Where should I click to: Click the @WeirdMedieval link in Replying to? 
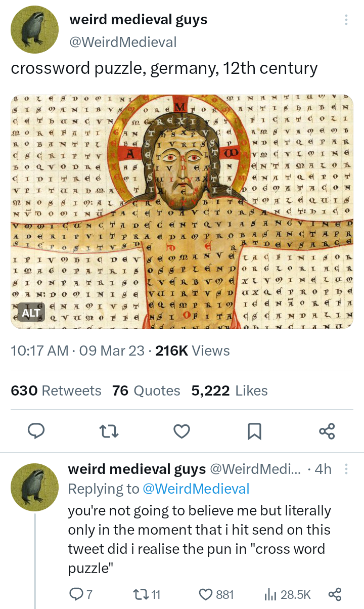(x=196, y=489)
